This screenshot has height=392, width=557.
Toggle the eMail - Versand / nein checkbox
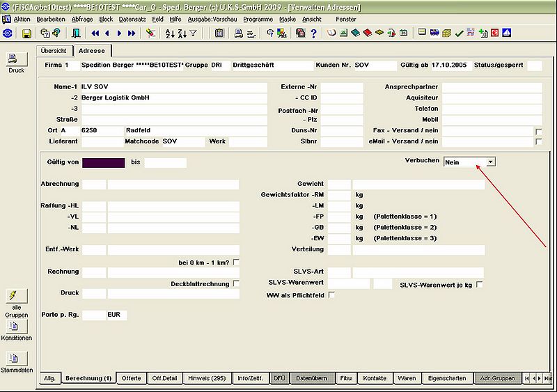click(x=538, y=141)
